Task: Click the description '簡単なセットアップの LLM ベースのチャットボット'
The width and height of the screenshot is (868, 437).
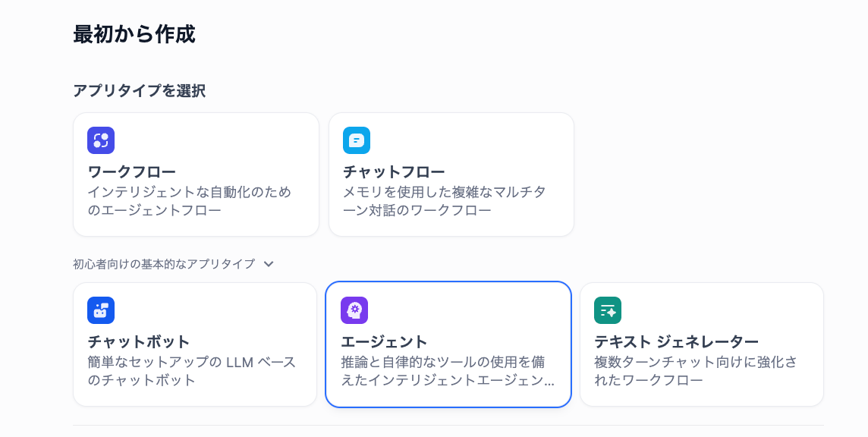Action: (192, 371)
